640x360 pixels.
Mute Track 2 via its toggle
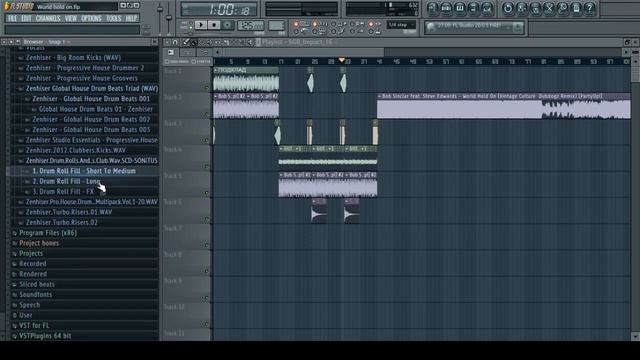click(x=207, y=114)
